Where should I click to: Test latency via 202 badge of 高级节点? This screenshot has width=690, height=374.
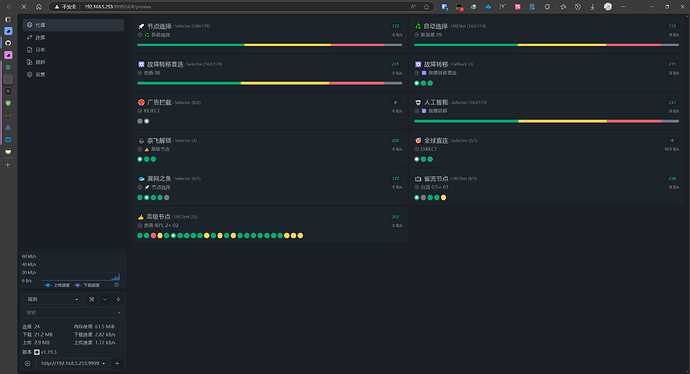click(x=395, y=217)
